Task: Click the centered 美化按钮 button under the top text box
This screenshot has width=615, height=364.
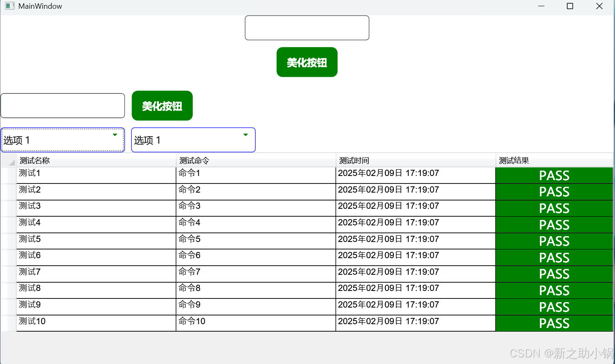Action: tap(307, 62)
